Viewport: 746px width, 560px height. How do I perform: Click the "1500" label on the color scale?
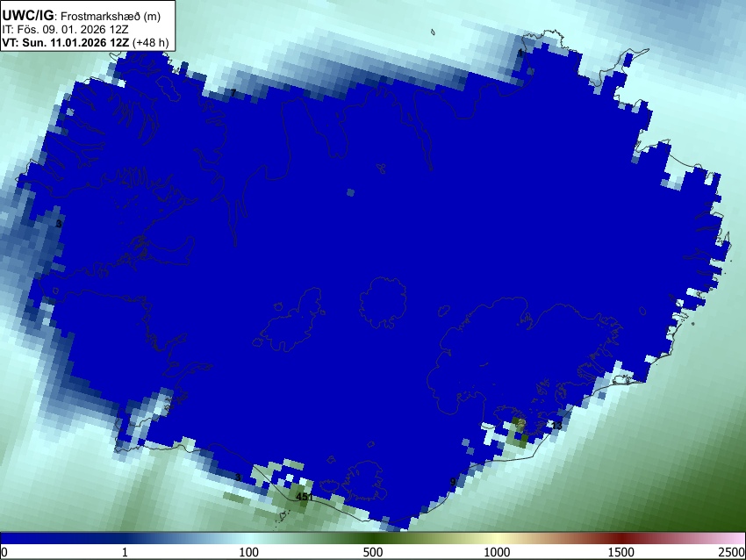(621, 552)
